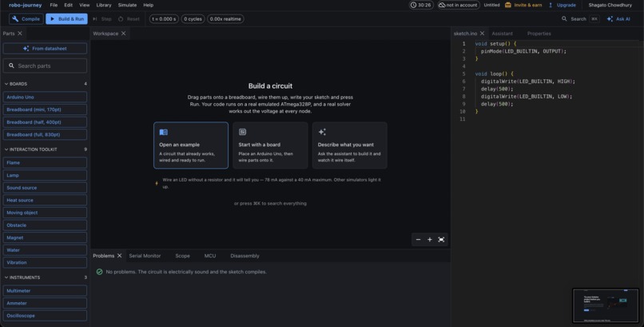The width and height of the screenshot is (644, 327).
Task: Close the sketch.ino tab
Action: click(482, 34)
